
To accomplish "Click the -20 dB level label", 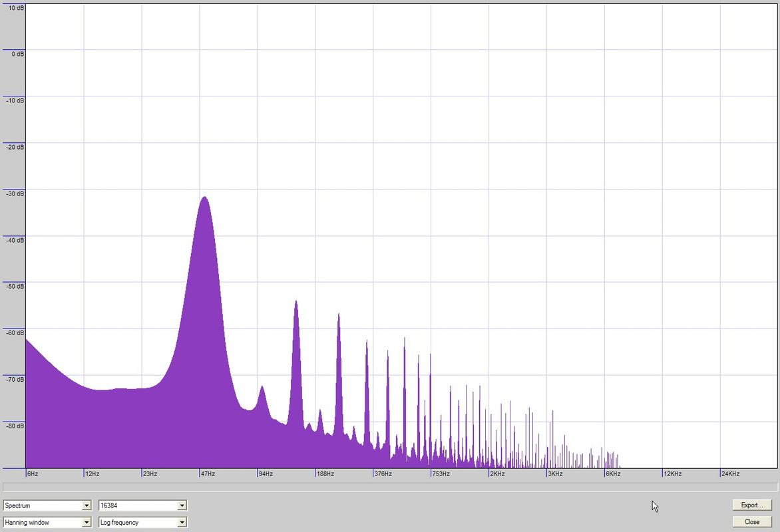I will [15, 147].
